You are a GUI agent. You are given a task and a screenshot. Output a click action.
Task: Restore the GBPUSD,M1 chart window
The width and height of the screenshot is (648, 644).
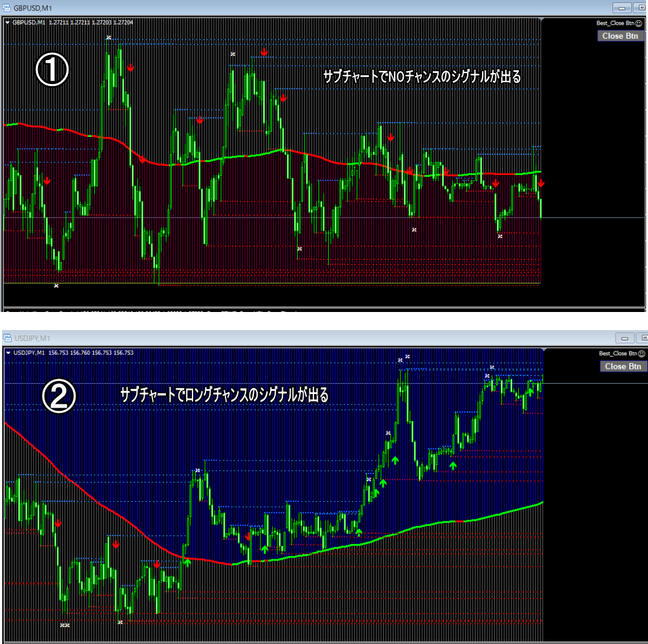[643, 7]
